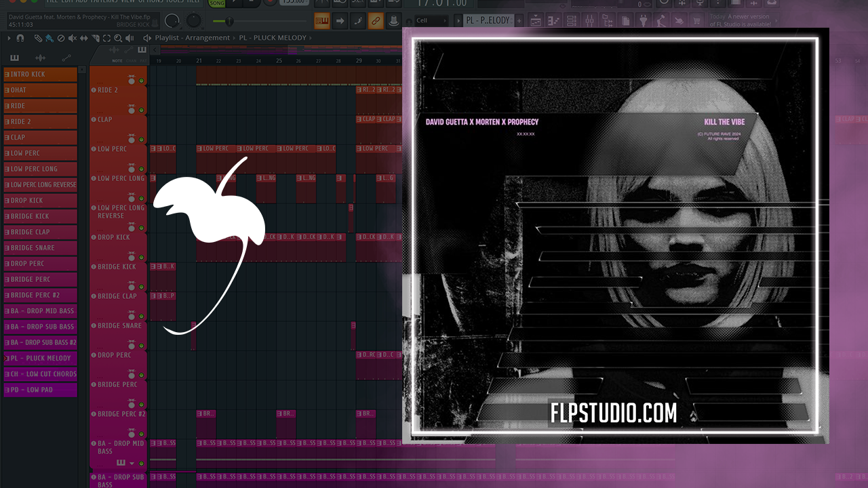Choose the Select marquee tool in playlist
This screenshot has width=868, height=488.
coord(106,39)
